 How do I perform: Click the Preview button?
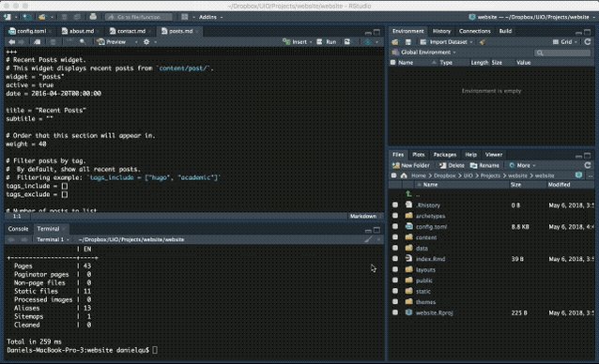(x=112, y=42)
